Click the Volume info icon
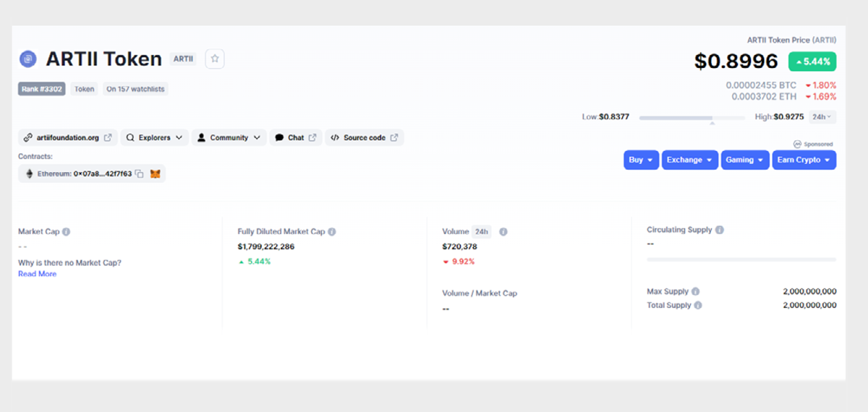 (x=503, y=232)
